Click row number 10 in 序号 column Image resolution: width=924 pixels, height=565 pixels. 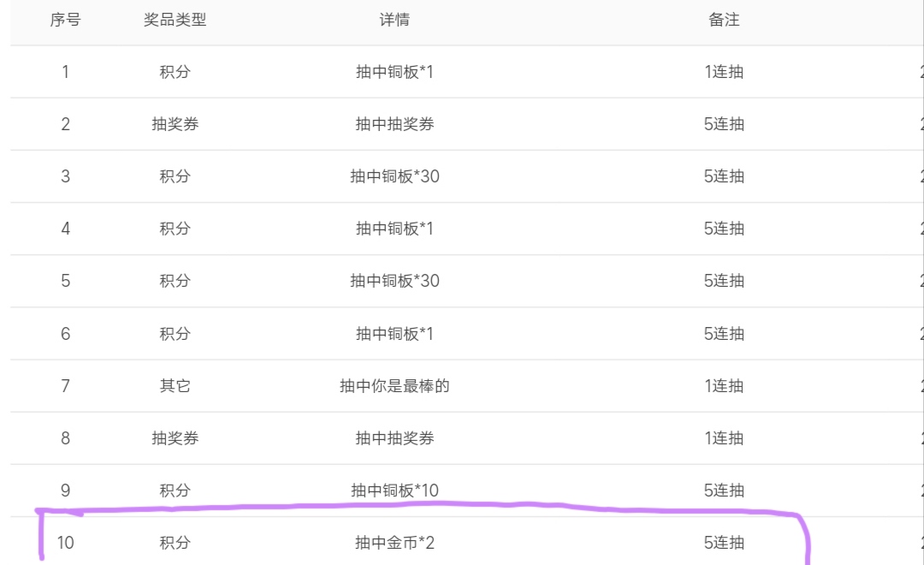pos(65,543)
